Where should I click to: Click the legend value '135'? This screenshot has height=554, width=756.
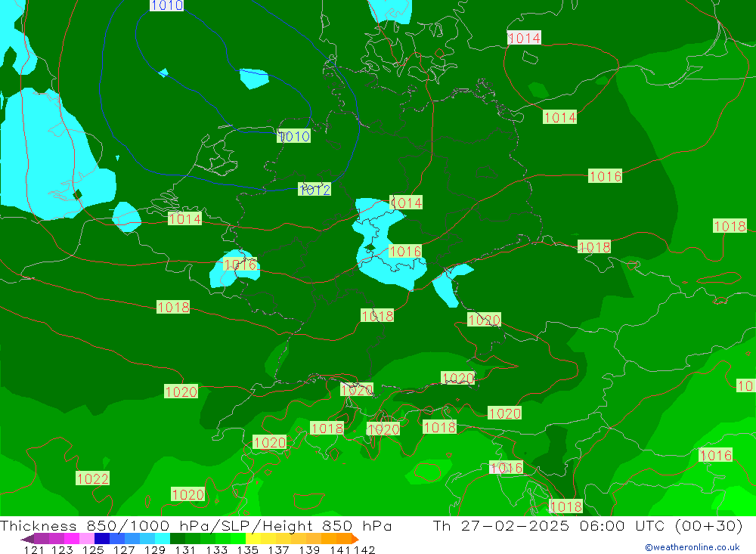247,549
